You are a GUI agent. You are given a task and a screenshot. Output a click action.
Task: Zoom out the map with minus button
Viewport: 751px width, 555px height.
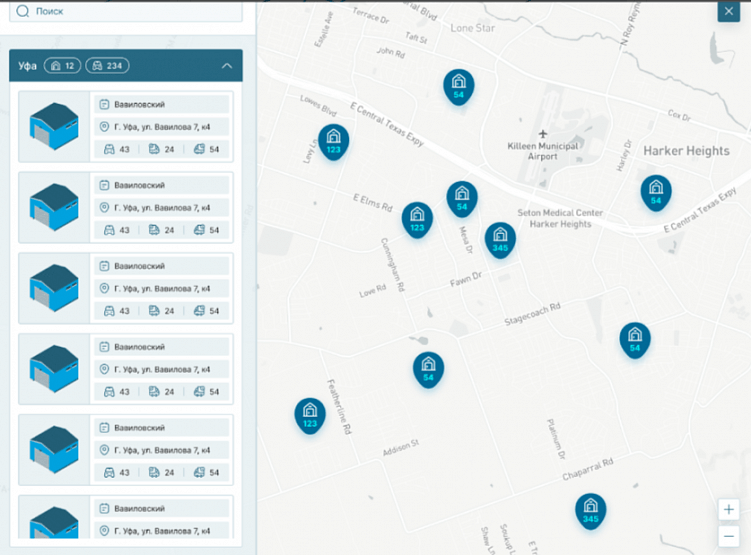coord(728,536)
